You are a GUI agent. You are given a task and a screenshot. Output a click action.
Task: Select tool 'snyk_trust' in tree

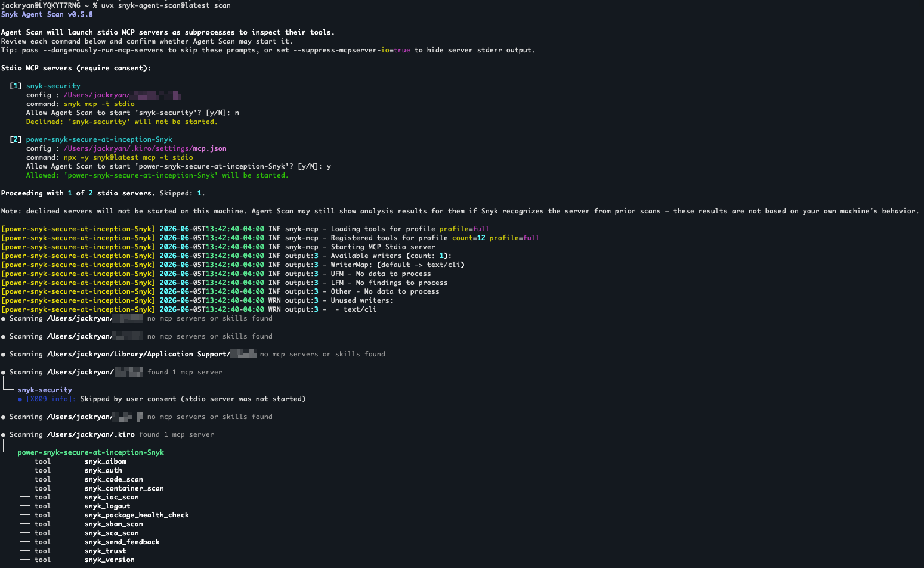pos(106,551)
